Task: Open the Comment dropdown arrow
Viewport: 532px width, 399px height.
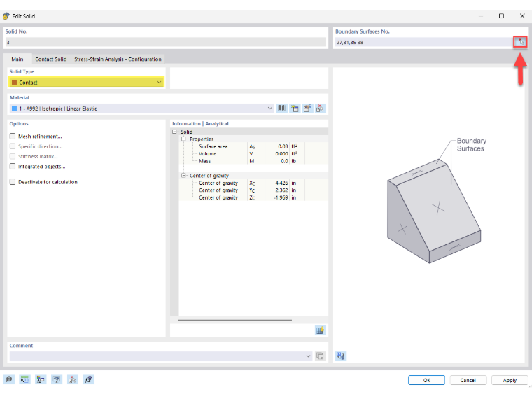Action: point(308,356)
